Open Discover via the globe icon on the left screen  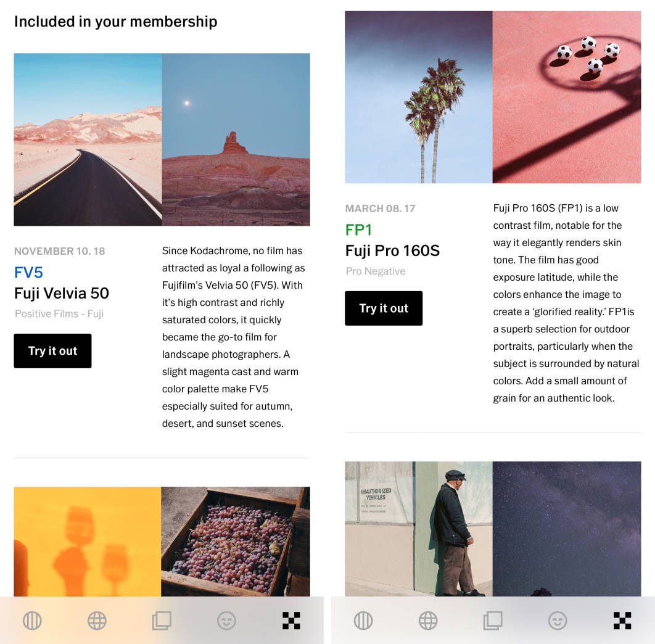click(97, 621)
